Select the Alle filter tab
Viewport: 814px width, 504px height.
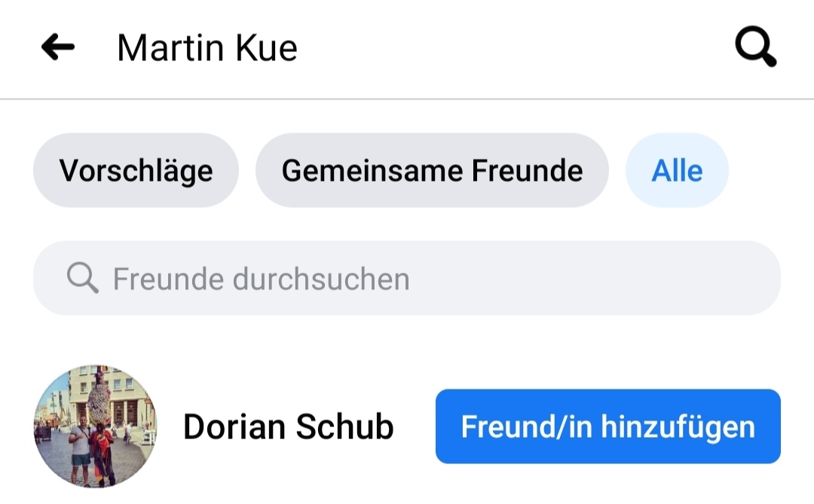(677, 171)
